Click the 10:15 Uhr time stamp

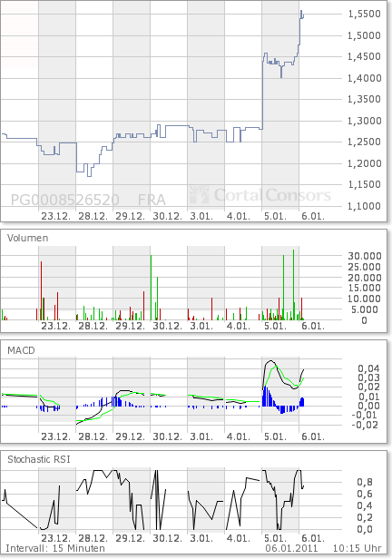pos(357,549)
